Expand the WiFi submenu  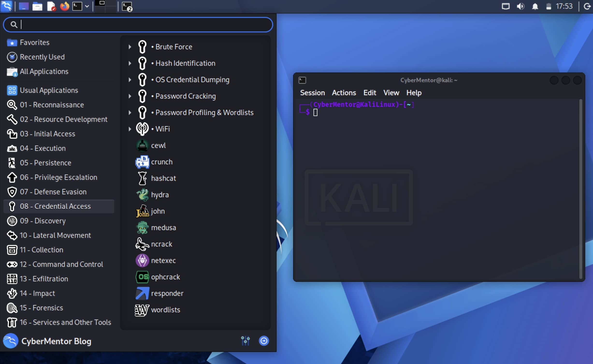(130, 129)
